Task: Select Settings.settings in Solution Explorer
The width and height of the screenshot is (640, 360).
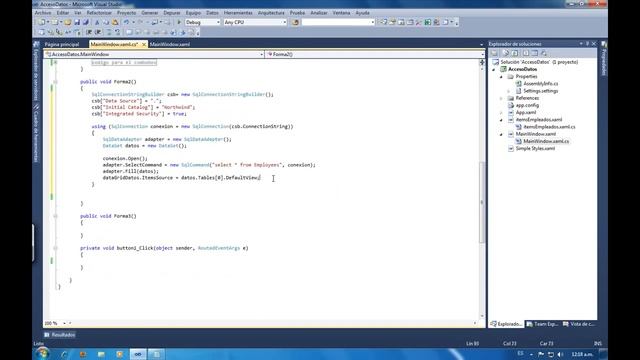Action: (x=540, y=91)
